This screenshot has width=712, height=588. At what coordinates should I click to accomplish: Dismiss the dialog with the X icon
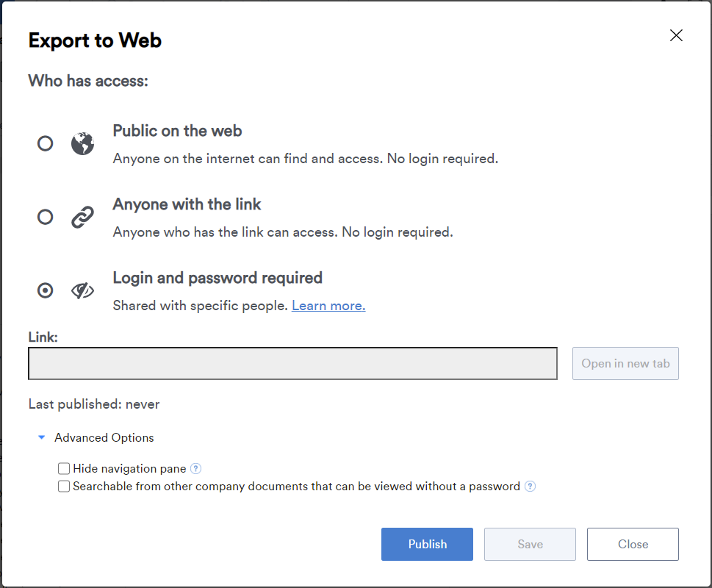pyautogui.click(x=676, y=35)
